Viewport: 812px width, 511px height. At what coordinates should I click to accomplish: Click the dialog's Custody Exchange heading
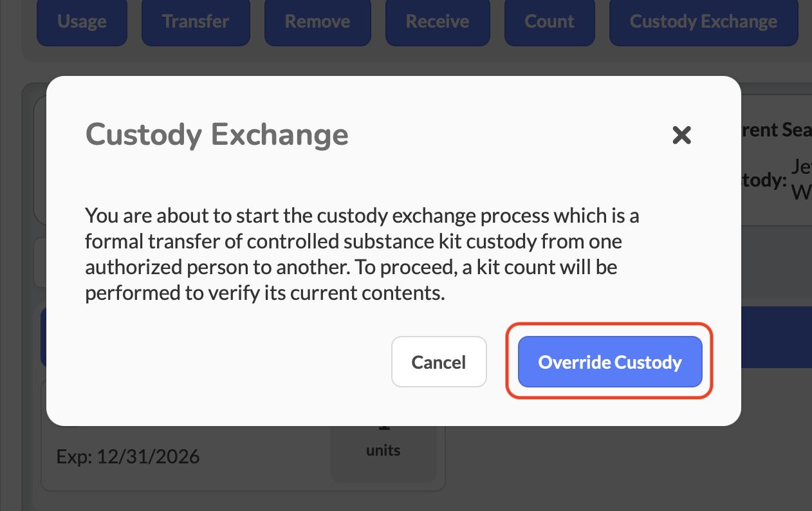point(217,135)
